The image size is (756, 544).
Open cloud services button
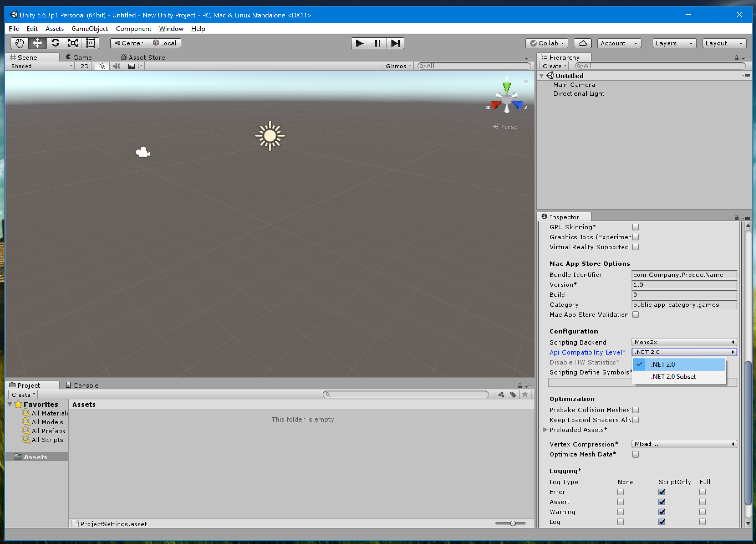[582, 43]
